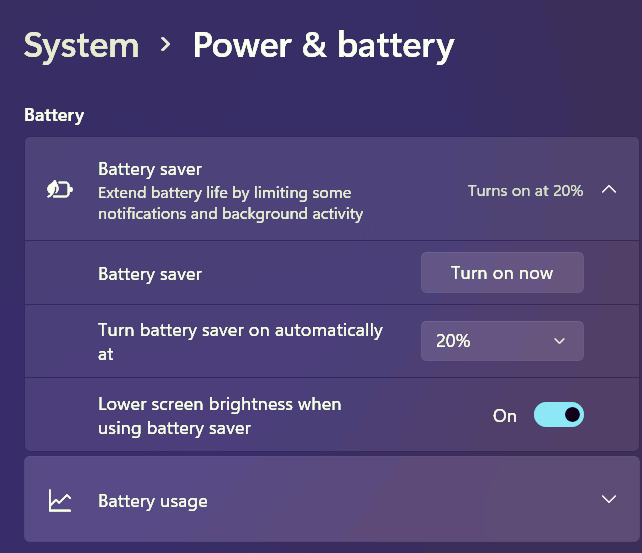Click the Battery saver label beside Turn on now

pos(150,273)
